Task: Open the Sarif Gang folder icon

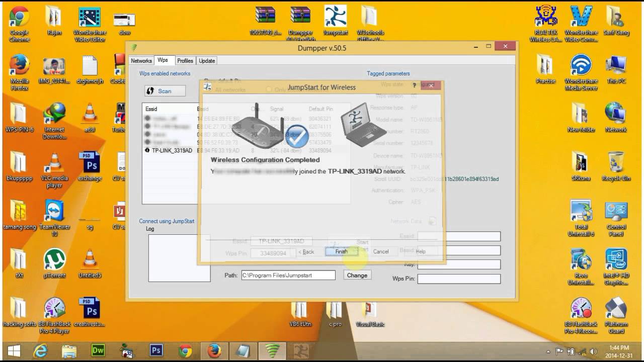Action: coord(616,21)
